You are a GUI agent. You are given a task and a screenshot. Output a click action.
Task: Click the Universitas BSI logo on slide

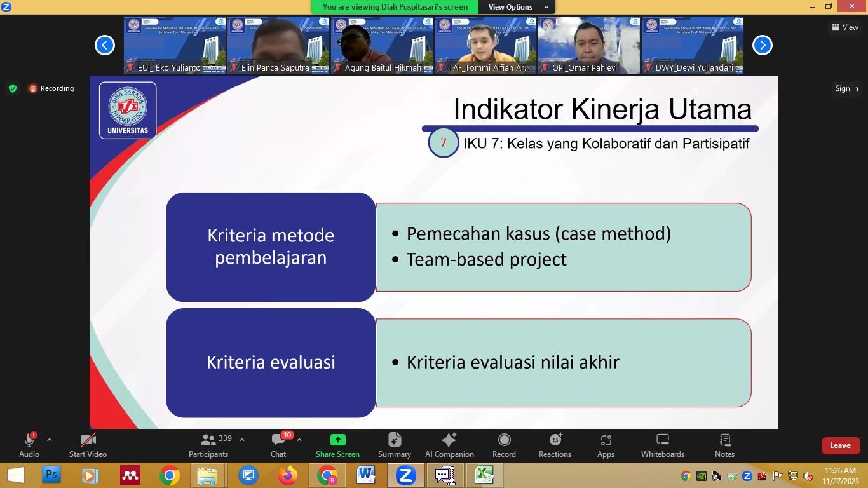[128, 111]
